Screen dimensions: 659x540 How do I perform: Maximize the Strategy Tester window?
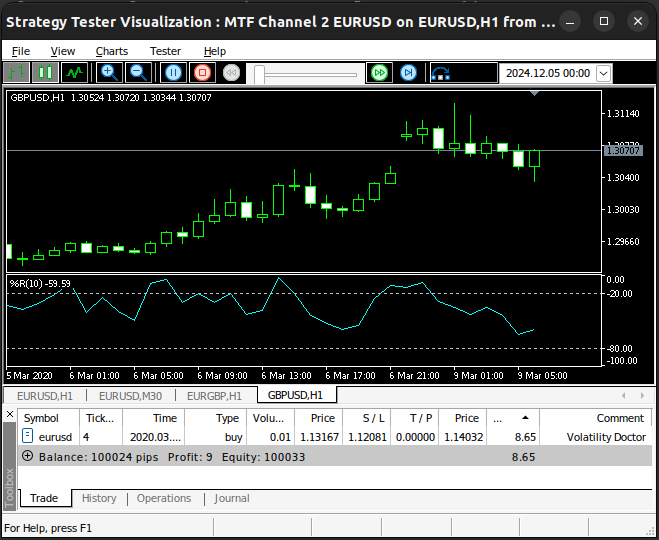pyautogui.click(x=604, y=21)
